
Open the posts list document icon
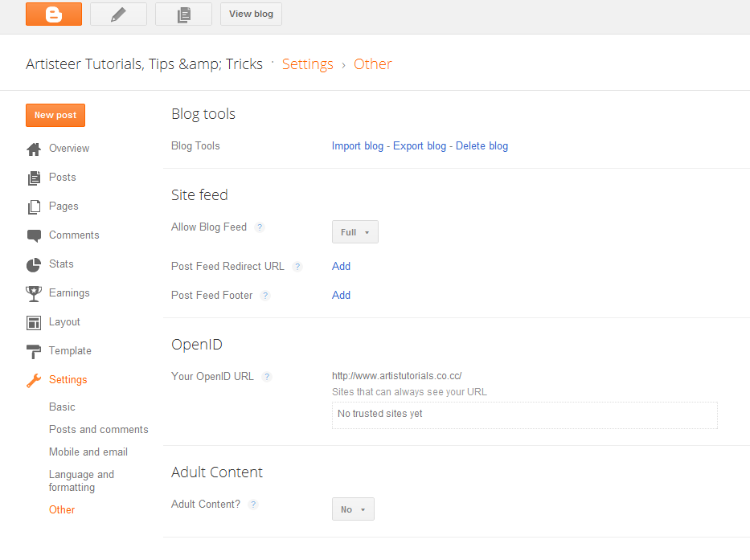click(183, 14)
